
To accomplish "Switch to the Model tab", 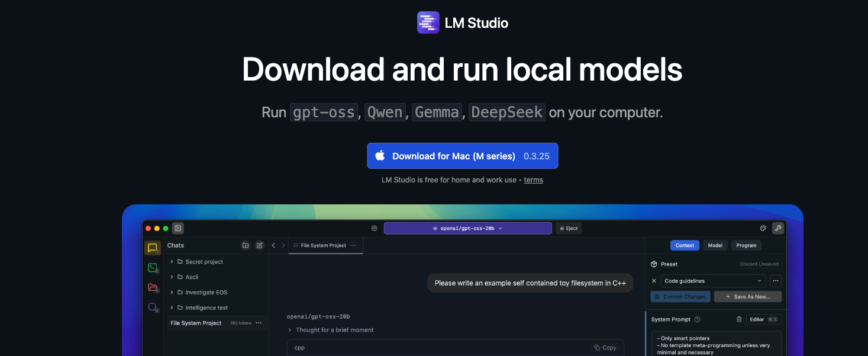I will (715, 245).
